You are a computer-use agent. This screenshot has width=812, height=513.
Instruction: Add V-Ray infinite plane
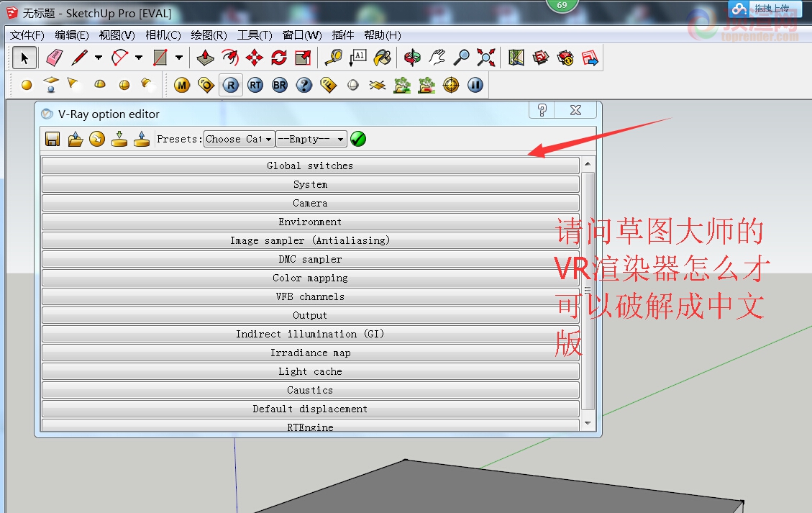point(377,85)
